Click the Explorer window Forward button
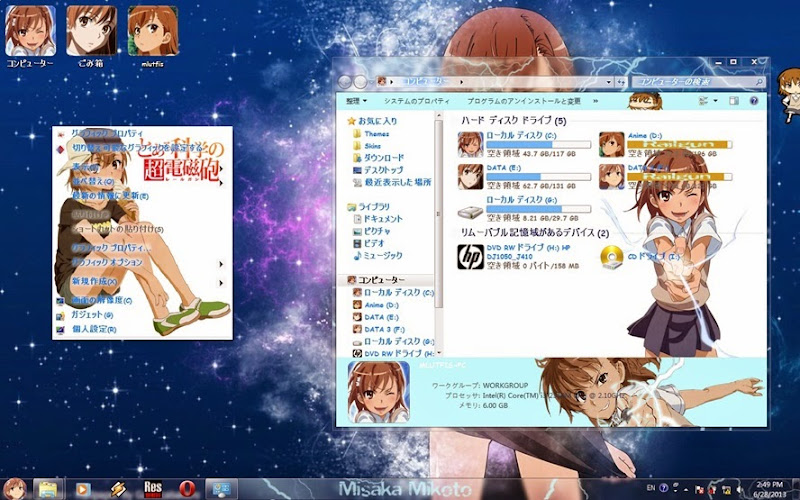 point(361,82)
